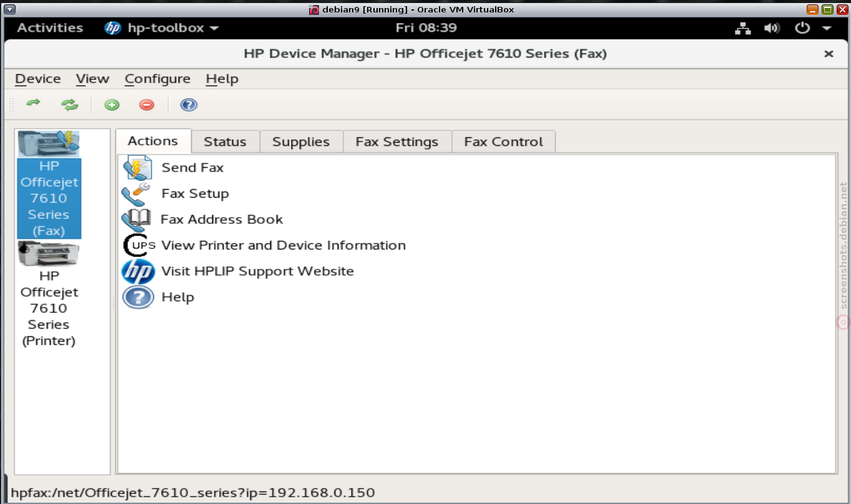The width and height of the screenshot is (851, 504).
Task: Click the Fax Setup action label
Action: click(x=195, y=194)
